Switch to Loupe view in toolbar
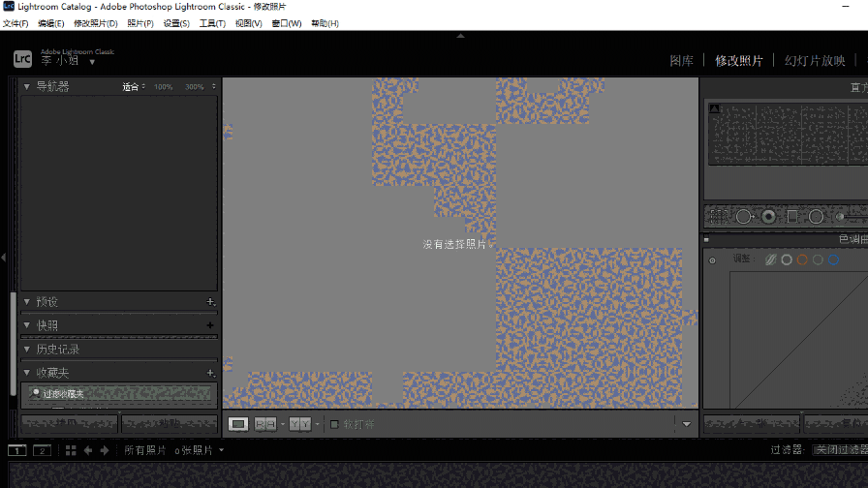 [238, 424]
